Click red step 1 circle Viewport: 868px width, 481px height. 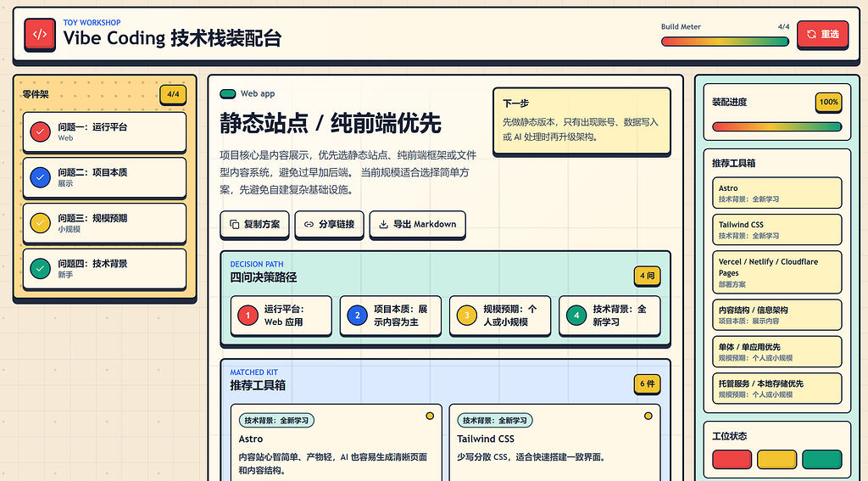click(248, 316)
